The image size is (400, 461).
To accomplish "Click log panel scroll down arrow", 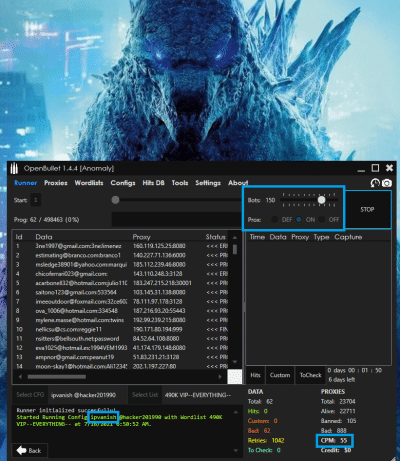I will 236,450.
